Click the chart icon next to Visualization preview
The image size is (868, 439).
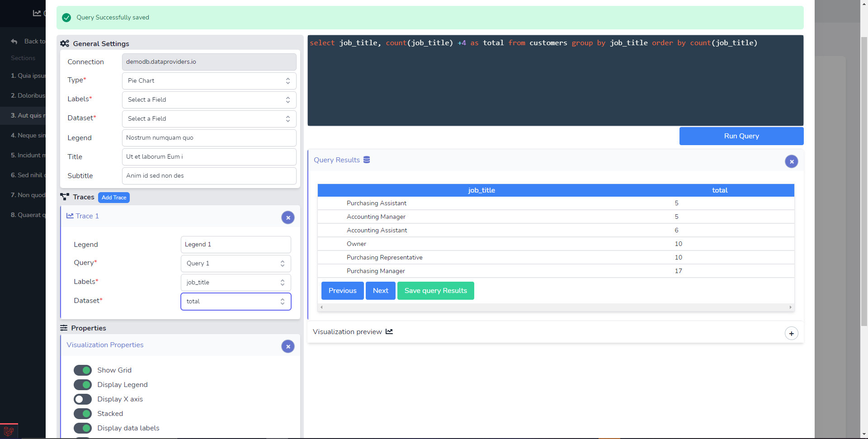pyautogui.click(x=389, y=331)
